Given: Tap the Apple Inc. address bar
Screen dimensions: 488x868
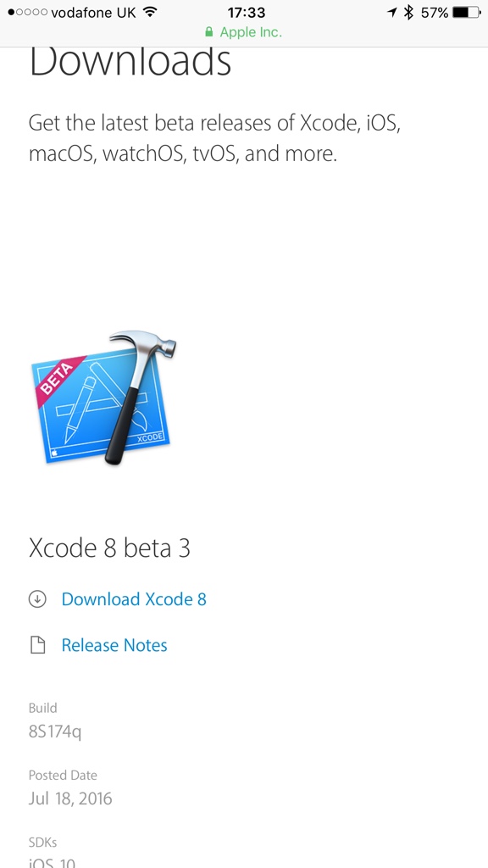Looking at the screenshot, I should [244, 32].
